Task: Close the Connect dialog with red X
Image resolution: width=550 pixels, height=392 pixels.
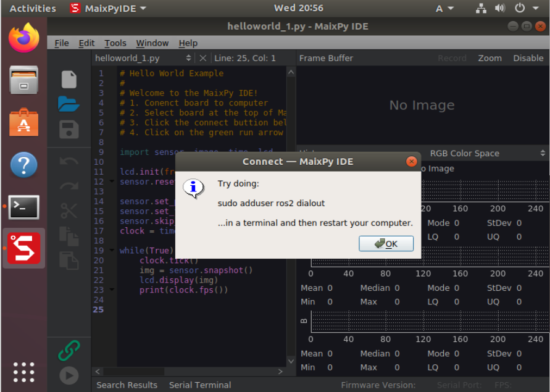Action: [412, 162]
